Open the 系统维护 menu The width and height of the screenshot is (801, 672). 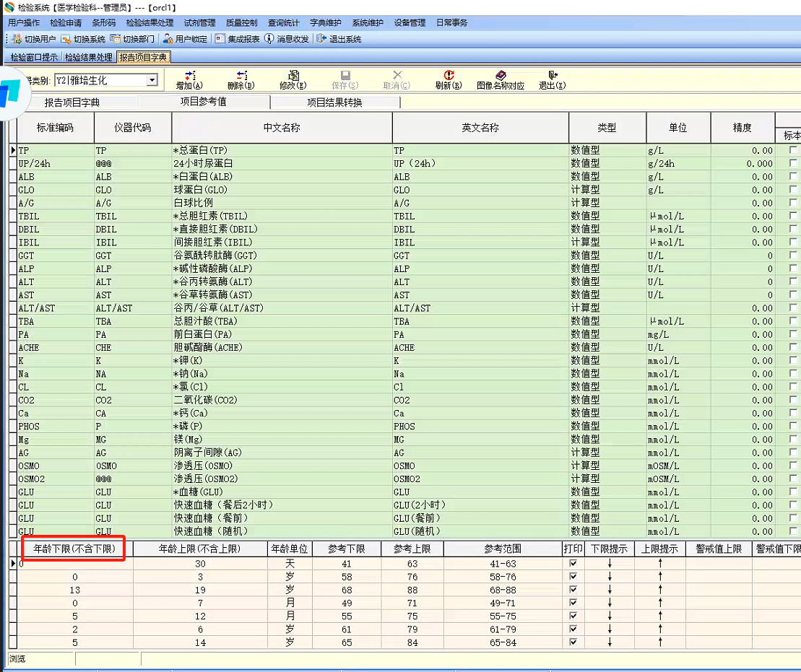pos(368,22)
